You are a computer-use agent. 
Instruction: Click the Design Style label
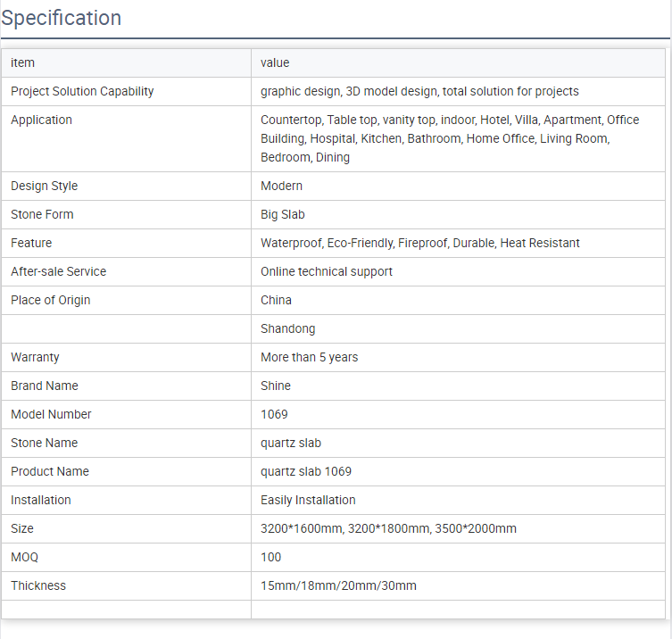[44, 186]
